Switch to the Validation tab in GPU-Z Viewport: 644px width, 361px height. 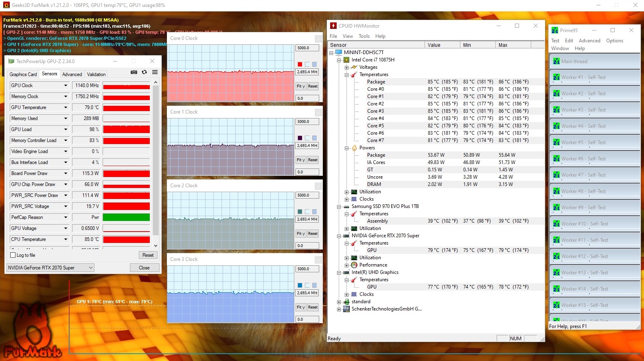96,74
